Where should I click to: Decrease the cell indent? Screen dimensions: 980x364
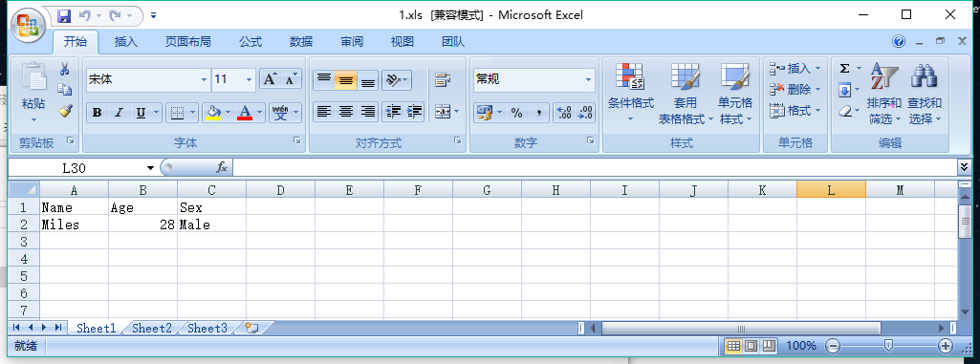[x=393, y=112]
